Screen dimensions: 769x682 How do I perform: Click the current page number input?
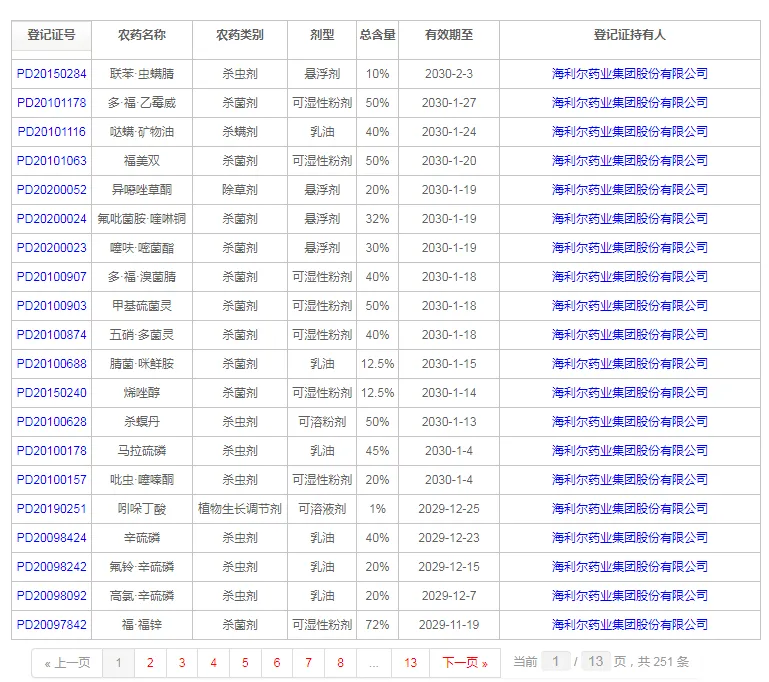(556, 662)
